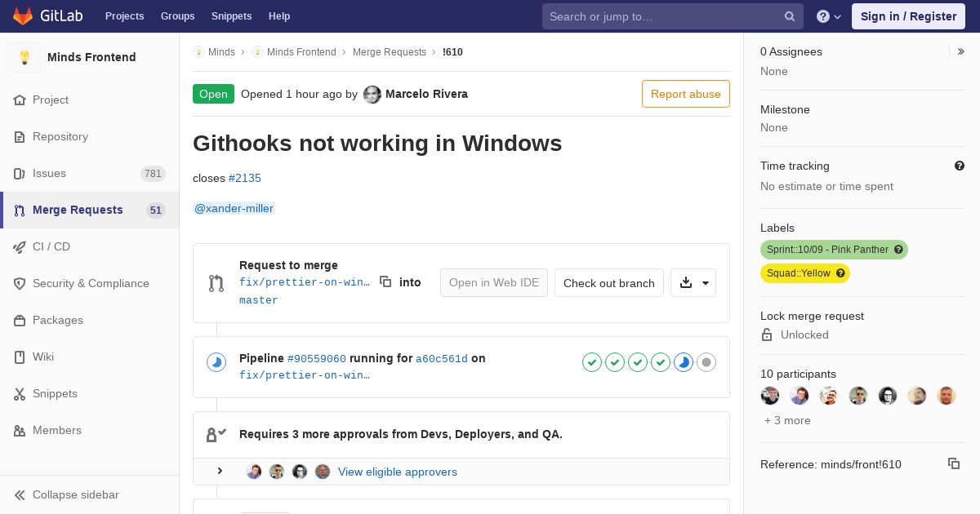This screenshot has width=980, height=514.
Task: Open the fix/prettier-on-win source branch link
Action: (x=305, y=282)
